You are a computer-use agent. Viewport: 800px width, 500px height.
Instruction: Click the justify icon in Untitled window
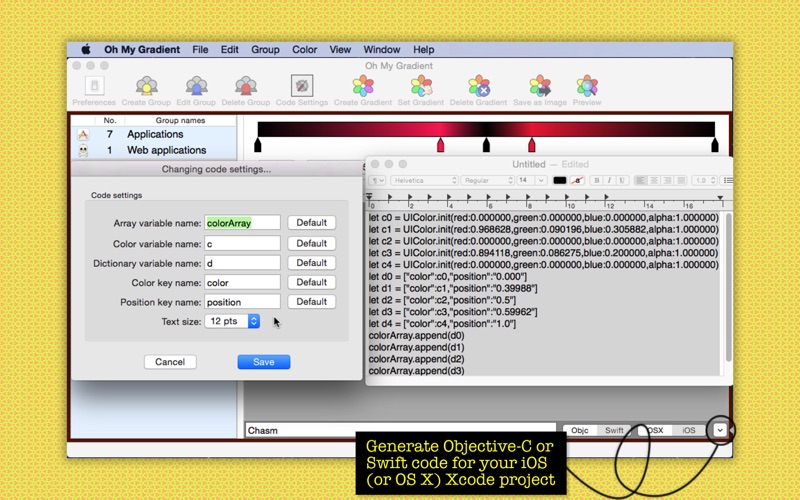[x=680, y=180]
